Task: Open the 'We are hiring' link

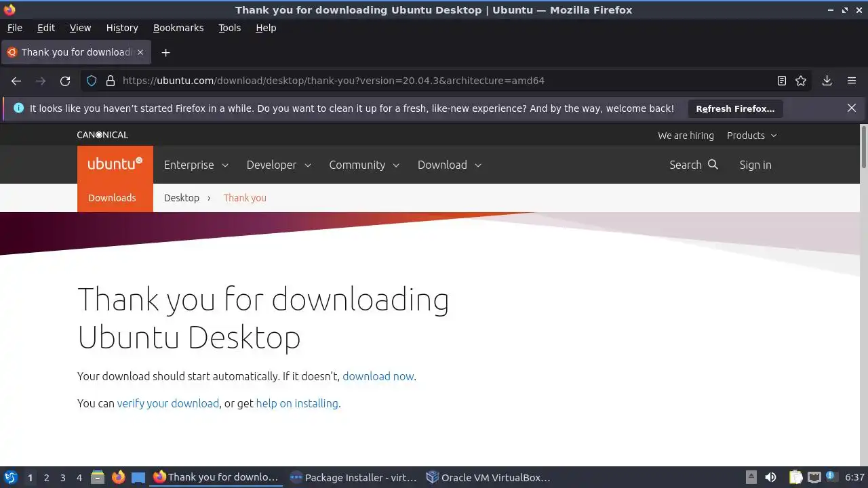Action: tap(686, 136)
